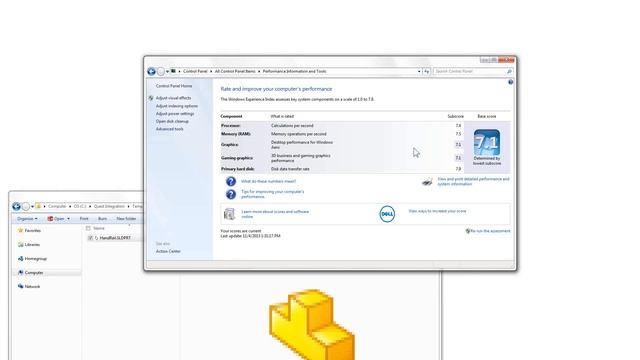Select the Gaming graphics row label
This screenshot has width=640, height=360.
click(x=237, y=158)
